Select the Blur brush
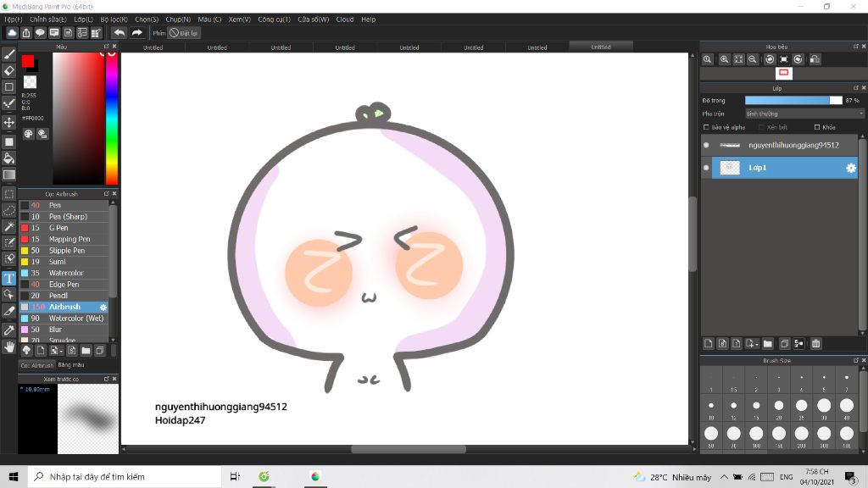 click(64, 330)
